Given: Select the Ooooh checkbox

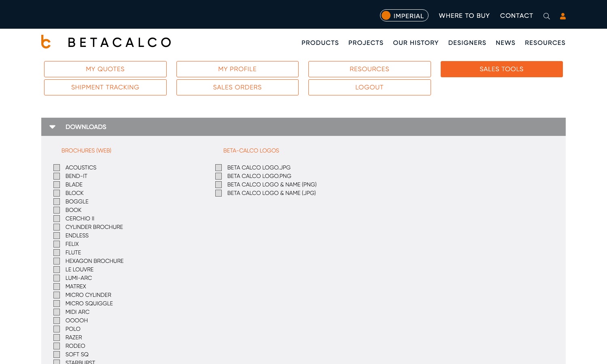Looking at the screenshot, I should pyautogui.click(x=57, y=320).
